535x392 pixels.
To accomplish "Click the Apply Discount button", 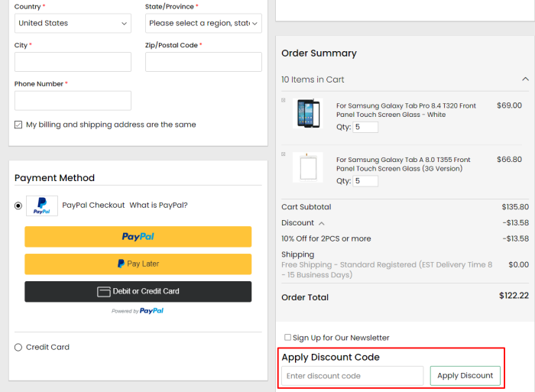I will pyautogui.click(x=465, y=376).
